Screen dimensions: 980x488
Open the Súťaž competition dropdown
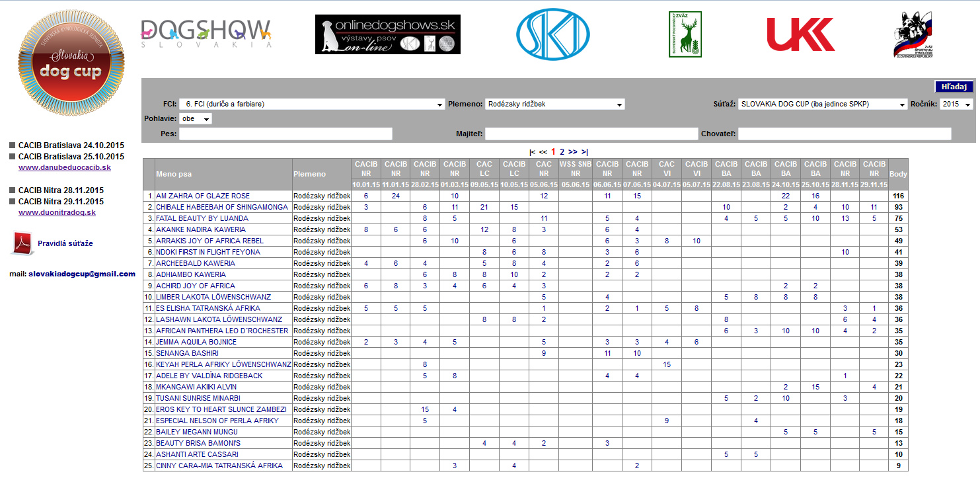pos(823,104)
